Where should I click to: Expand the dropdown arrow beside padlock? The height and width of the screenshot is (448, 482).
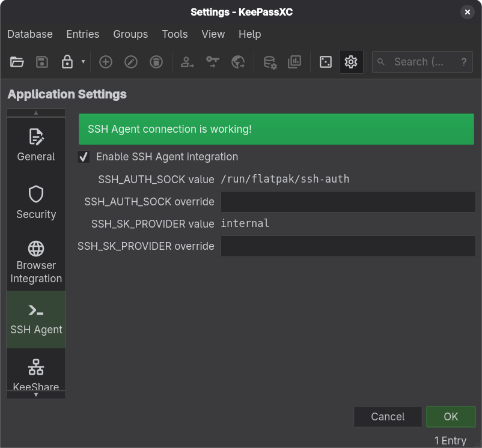click(x=83, y=62)
